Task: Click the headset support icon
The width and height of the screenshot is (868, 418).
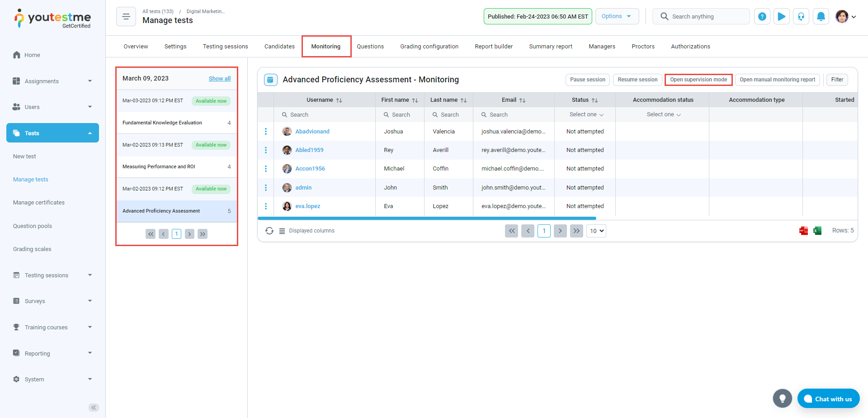Action: click(x=801, y=17)
